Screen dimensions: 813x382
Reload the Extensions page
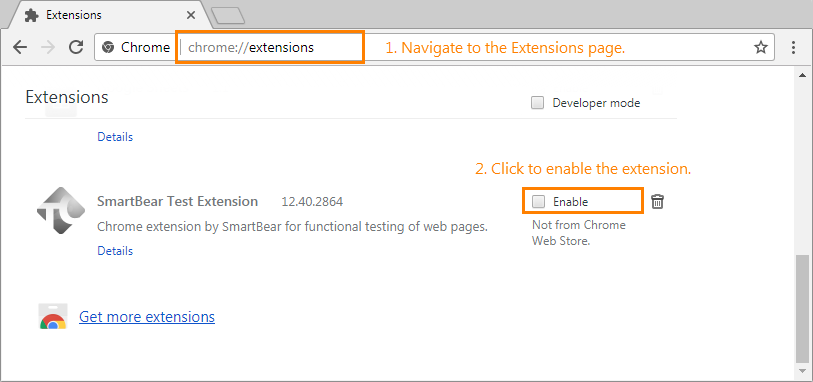point(76,47)
